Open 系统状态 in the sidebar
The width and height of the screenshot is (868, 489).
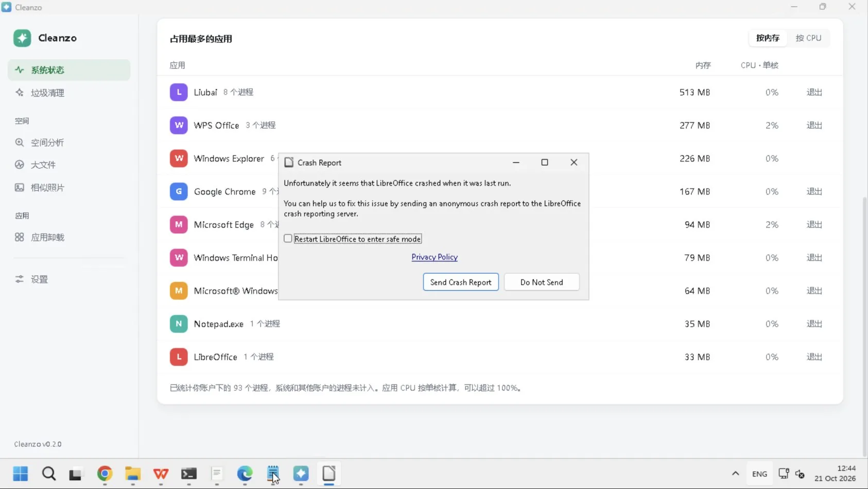coord(69,70)
